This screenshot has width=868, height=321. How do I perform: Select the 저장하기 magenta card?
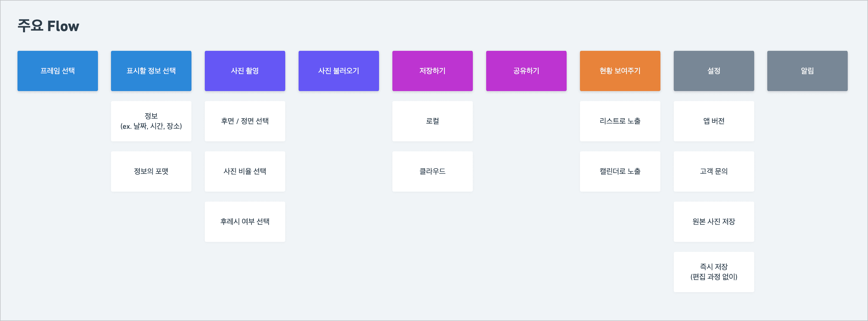pyautogui.click(x=432, y=71)
